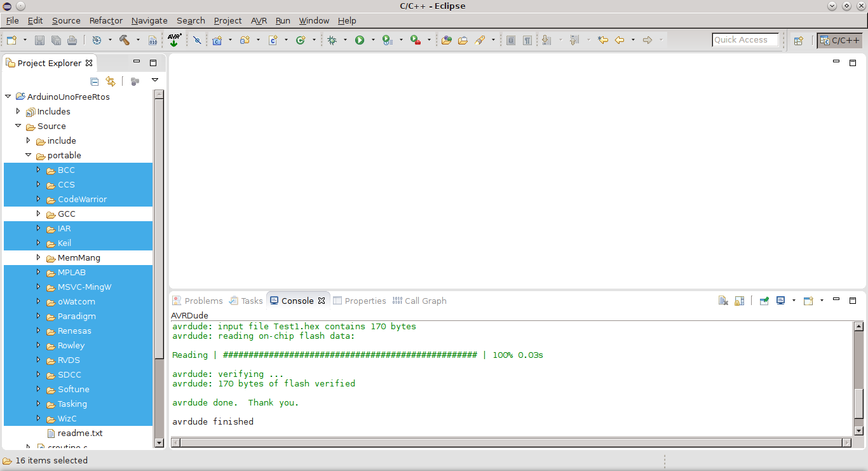Open the Debug dropdown arrow
This screenshot has height=471, width=868.
[x=345, y=40]
